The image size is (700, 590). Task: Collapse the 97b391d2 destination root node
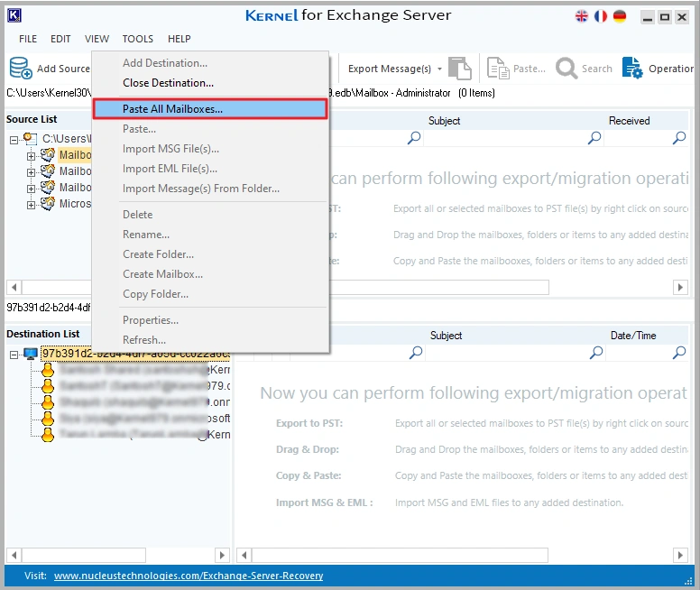[x=14, y=355]
